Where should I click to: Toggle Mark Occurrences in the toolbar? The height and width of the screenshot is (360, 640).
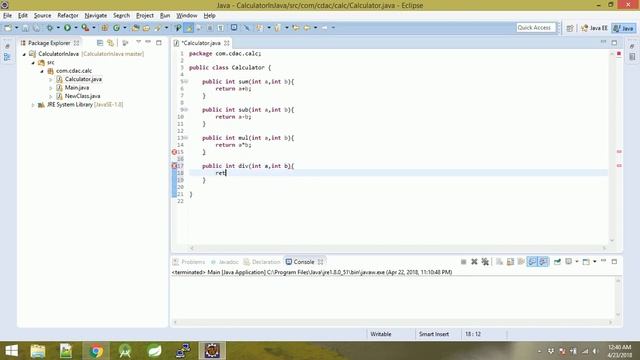pyautogui.click(x=189, y=28)
